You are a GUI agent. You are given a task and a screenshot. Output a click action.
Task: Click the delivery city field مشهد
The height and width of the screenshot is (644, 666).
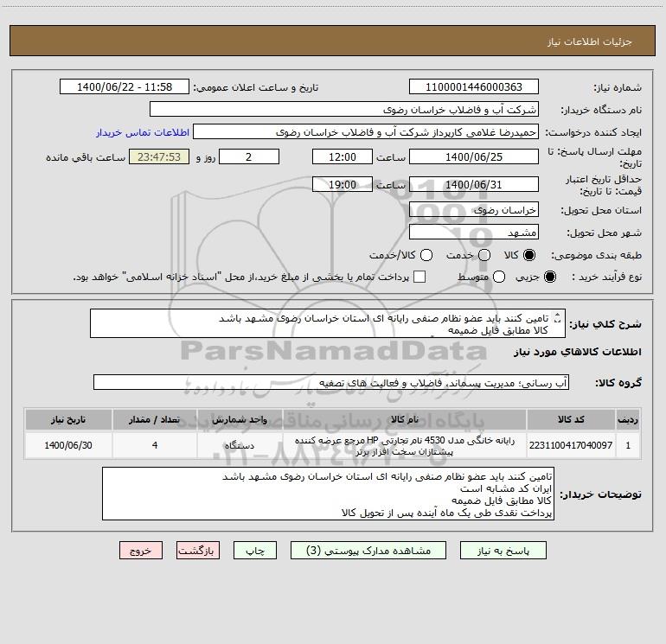point(474,232)
